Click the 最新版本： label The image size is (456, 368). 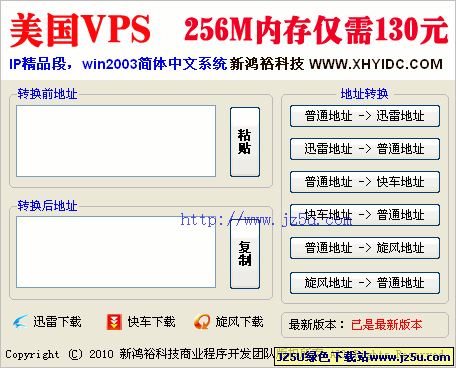pyautogui.click(x=317, y=325)
